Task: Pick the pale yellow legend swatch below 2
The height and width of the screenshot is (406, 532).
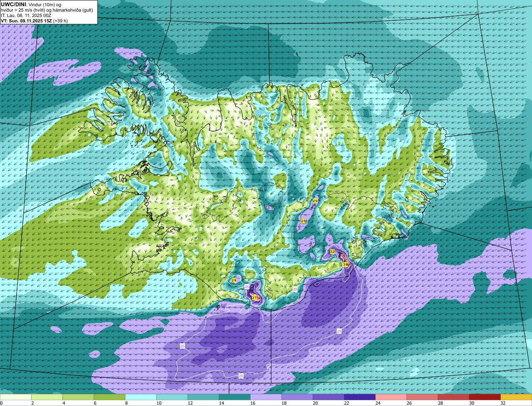Action: (16, 397)
